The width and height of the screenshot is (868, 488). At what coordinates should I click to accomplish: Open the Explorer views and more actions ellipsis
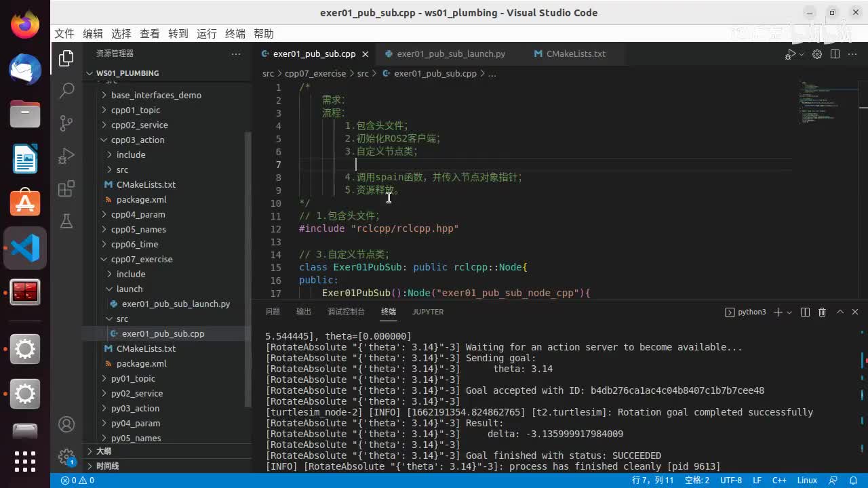236,54
